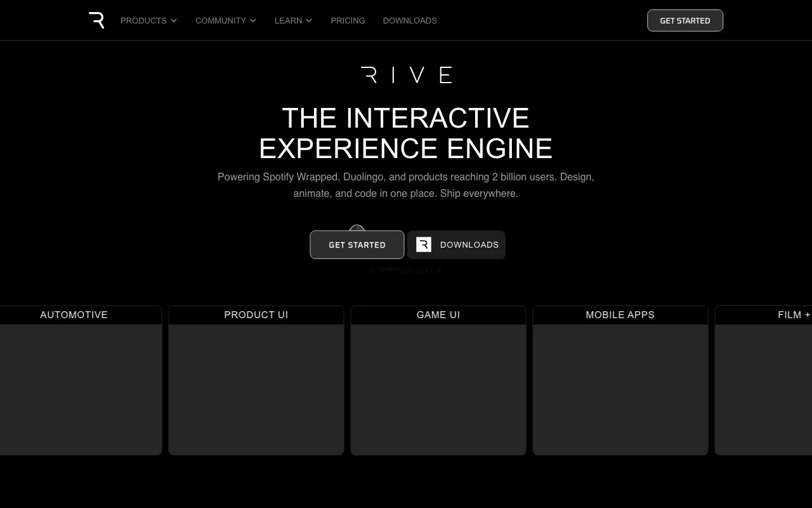
Task: Expand the Products chevron arrow
Action: (x=174, y=20)
